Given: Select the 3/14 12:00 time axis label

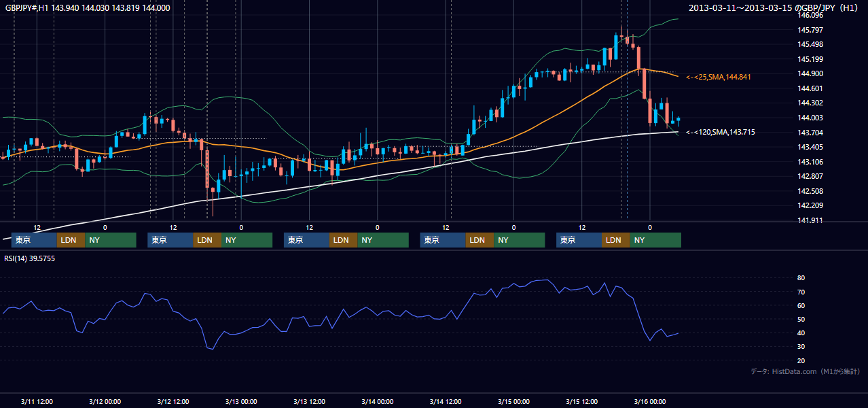Looking at the screenshot, I should click(446, 401).
